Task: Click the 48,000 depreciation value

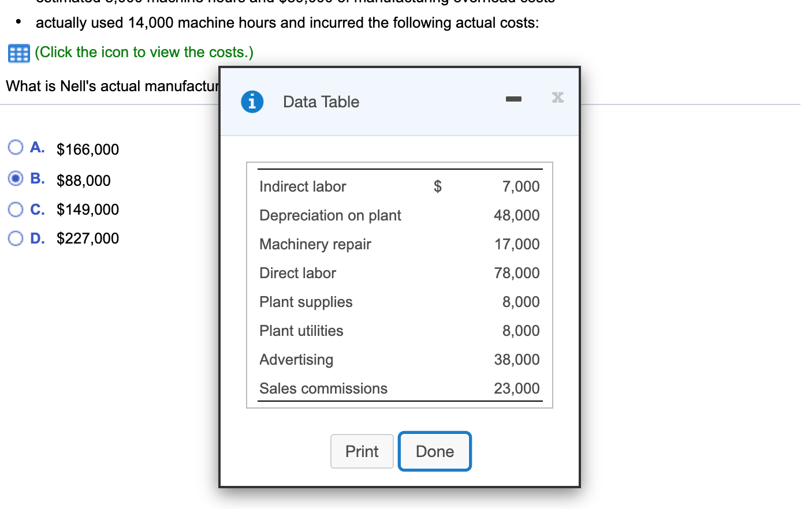Action: pyautogui.click(x=517, y=215)
